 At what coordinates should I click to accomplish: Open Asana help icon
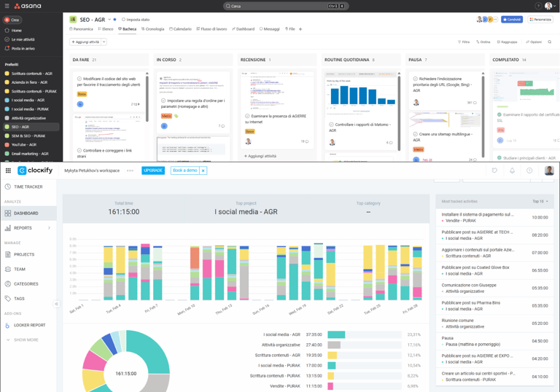(538, 6)
